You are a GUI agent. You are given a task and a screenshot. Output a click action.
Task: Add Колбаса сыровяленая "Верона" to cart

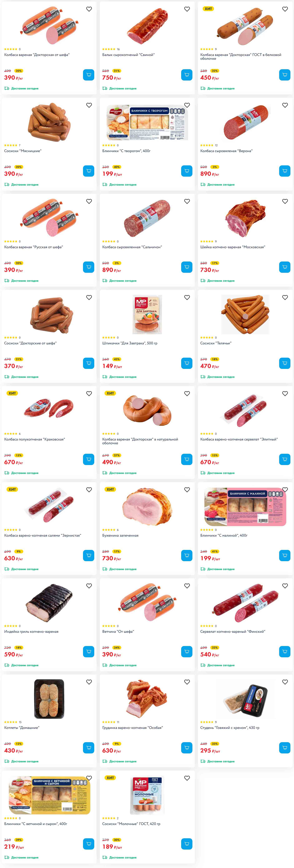pyautogui.click(x=285, y=171)
